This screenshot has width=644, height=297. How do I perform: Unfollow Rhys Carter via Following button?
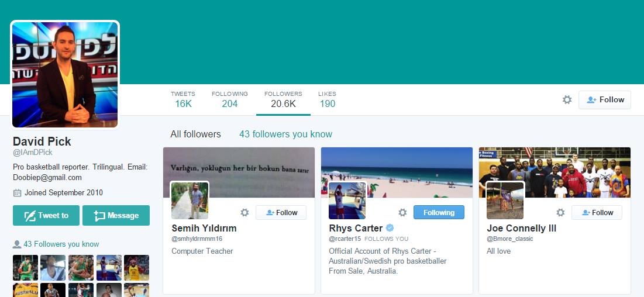point(439,212)
